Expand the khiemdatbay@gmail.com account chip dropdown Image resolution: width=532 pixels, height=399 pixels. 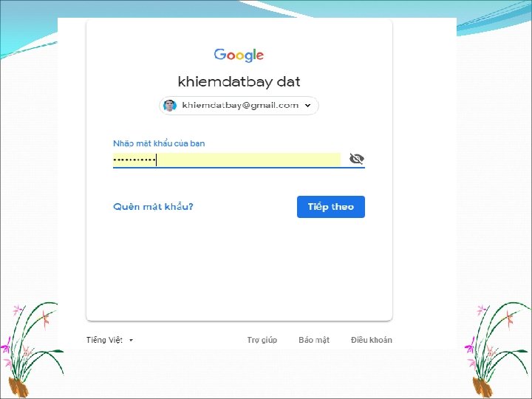point(239,106)
